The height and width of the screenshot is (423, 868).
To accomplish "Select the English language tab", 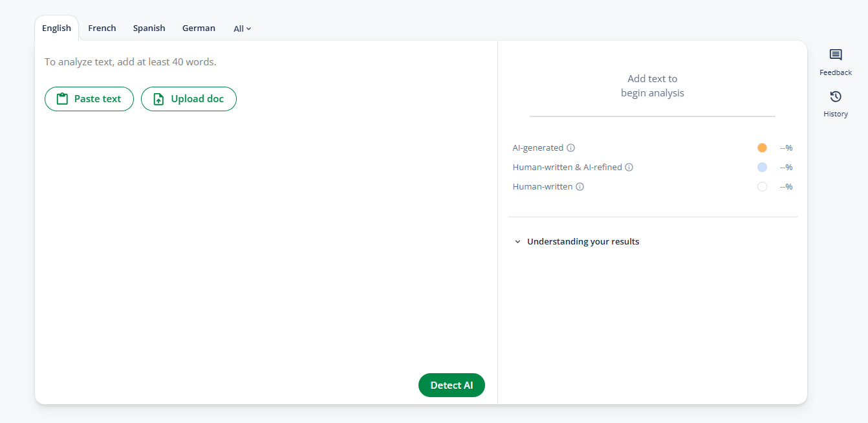I will (56, 28).
